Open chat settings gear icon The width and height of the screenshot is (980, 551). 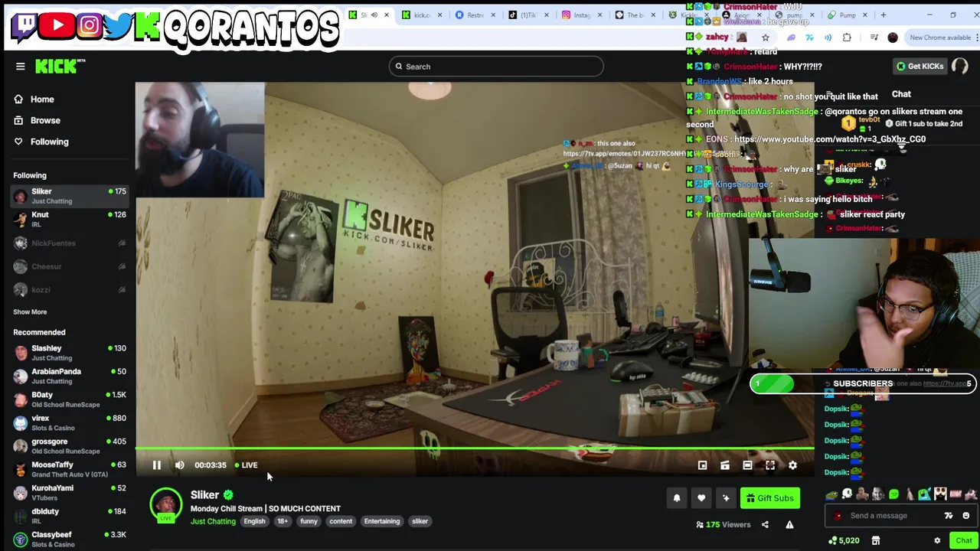click(x=937, y=541)
